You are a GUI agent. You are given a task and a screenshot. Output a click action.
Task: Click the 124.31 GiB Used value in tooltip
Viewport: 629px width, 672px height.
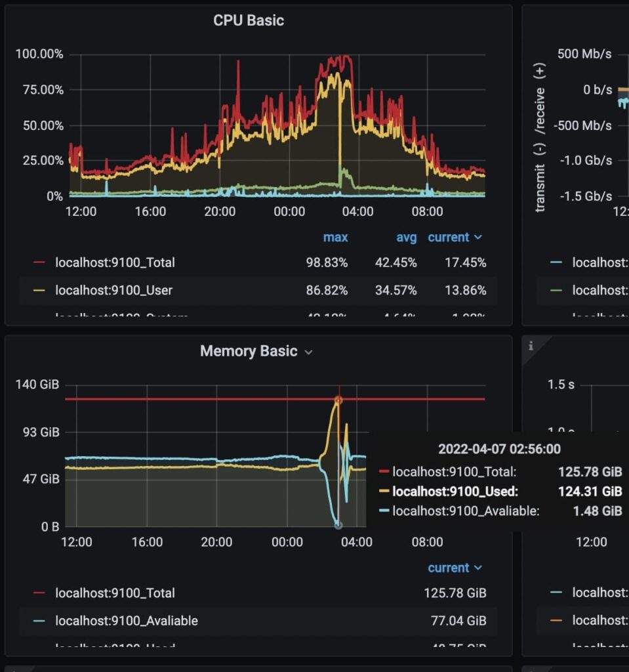tap(590, 491)
